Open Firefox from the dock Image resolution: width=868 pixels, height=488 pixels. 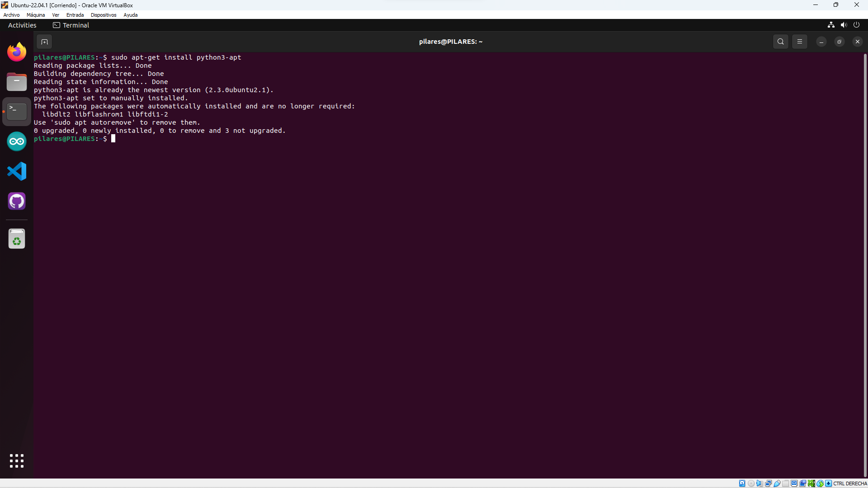pyautogui.click(x=17, y=52)
